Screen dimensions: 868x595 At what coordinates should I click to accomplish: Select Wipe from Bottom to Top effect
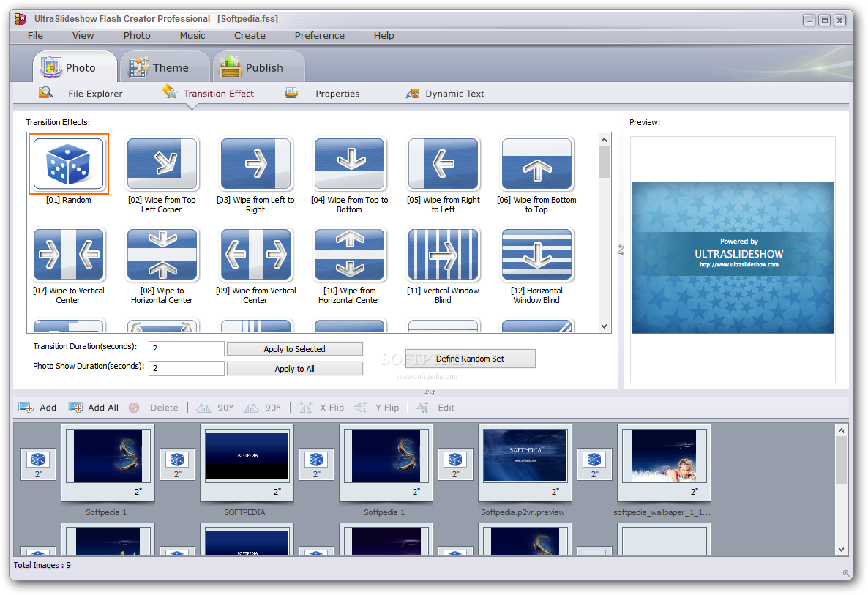[x=537, y=164]
